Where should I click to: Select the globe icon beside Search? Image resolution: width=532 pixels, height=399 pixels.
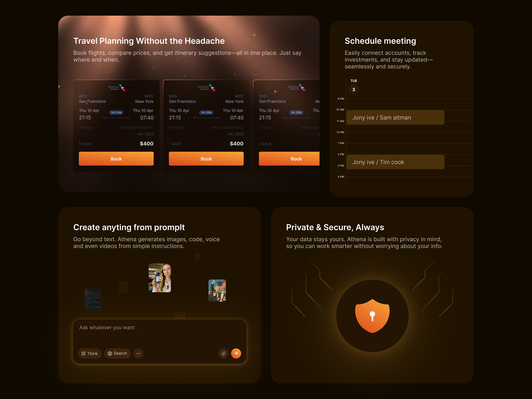[x=110, y=354]
